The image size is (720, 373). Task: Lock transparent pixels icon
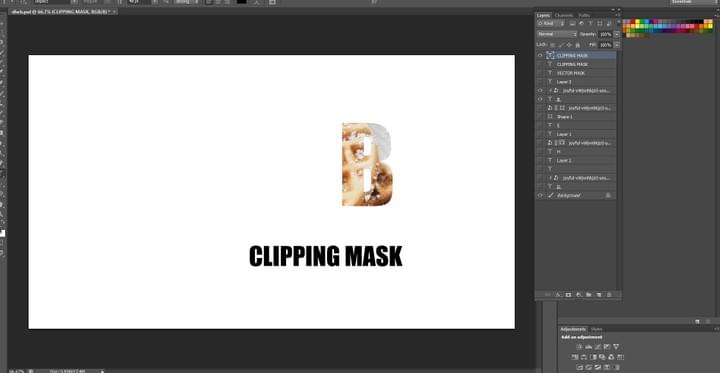tap(552, 45)
